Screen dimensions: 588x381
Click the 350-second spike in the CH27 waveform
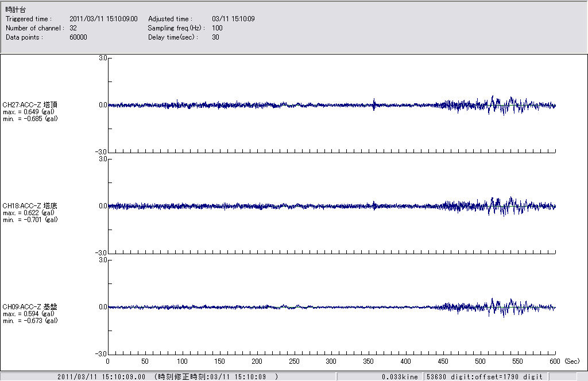click(x=374, y=104)
